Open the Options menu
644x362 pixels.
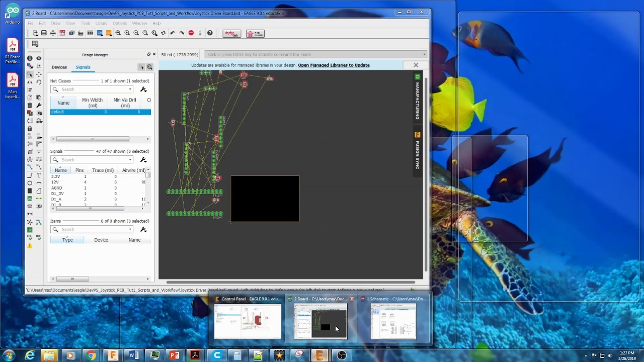(x=120, y=23)
